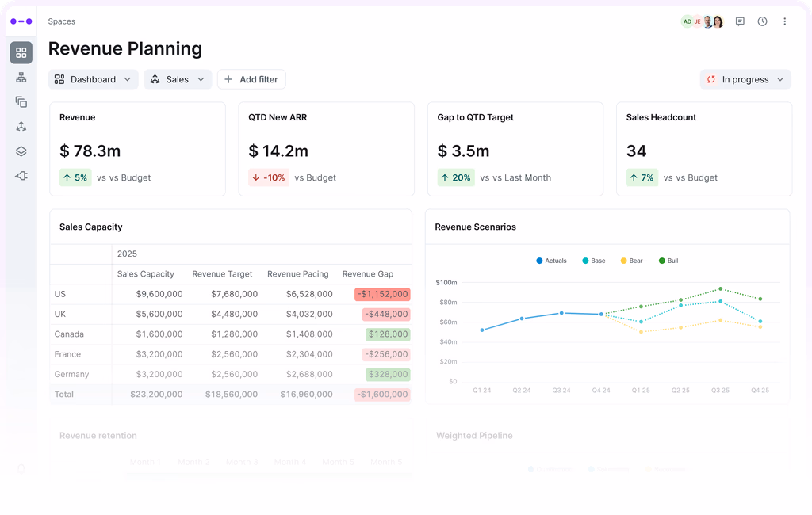
Task: Open the In progress status dropdown
Action: (x=745, y=79)
